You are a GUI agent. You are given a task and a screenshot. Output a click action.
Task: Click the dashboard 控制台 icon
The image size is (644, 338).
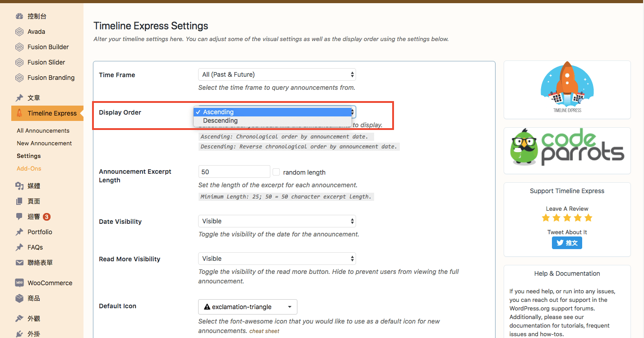19,16
